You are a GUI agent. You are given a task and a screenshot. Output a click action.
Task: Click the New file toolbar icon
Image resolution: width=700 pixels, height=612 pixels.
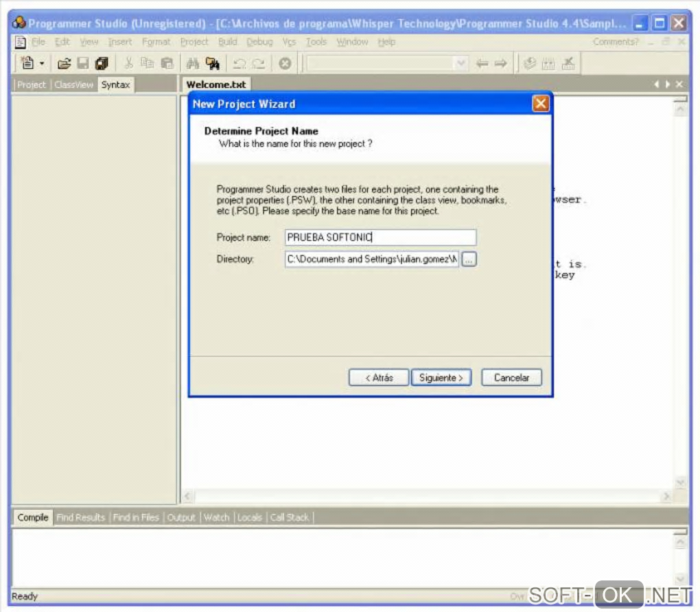coord(27,63)
